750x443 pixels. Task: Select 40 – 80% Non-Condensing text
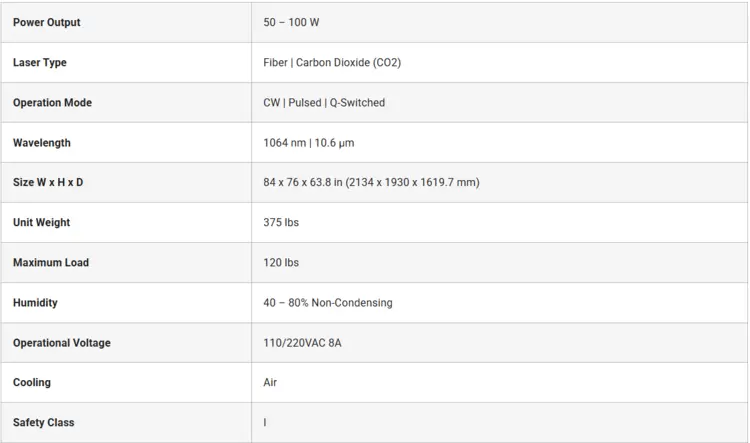click(x=328, y=303)
